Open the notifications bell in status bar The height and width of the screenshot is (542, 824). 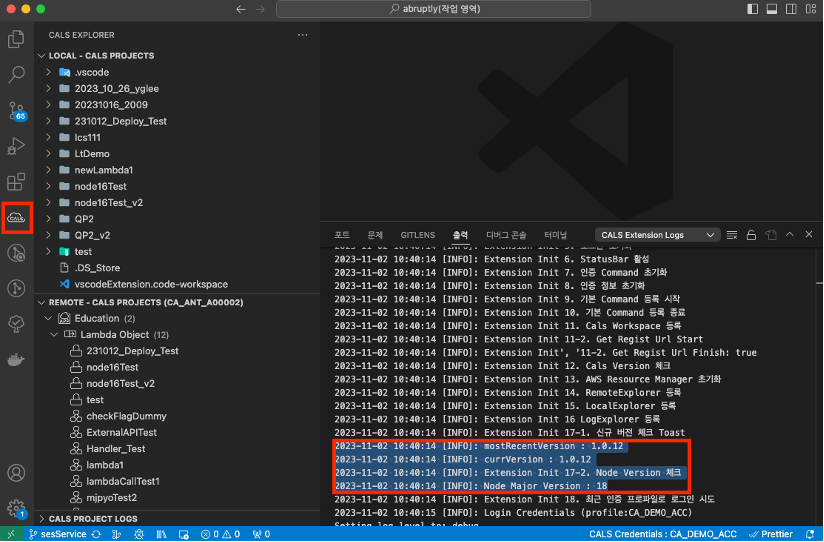(810, 534)
